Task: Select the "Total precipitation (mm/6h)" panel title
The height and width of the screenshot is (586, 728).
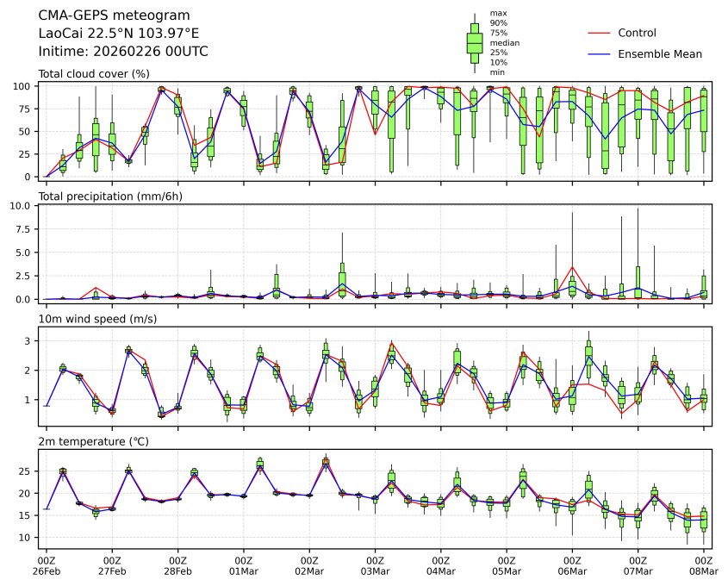Action: coord(112,196)
